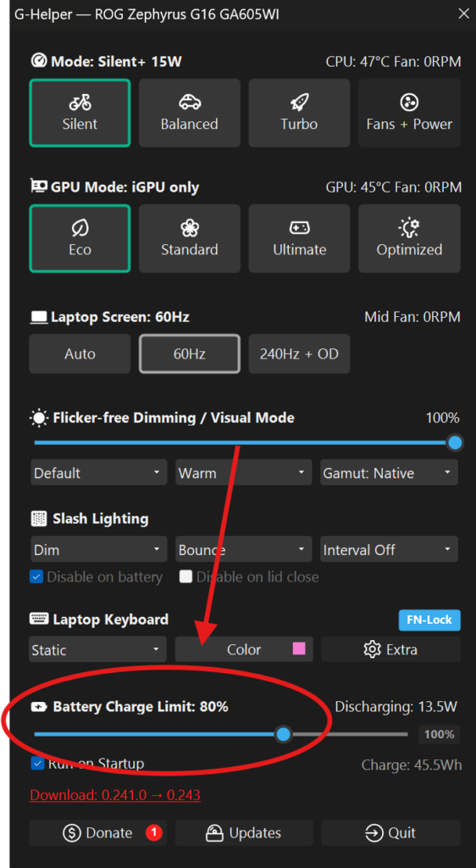Click the sun brightness icon
Screen dimensions: 476x868
pyautogui.click(x=39, y=418)
